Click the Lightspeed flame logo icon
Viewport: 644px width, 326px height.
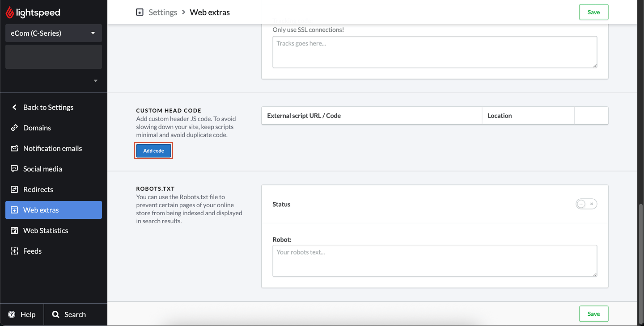coord(10,13)
